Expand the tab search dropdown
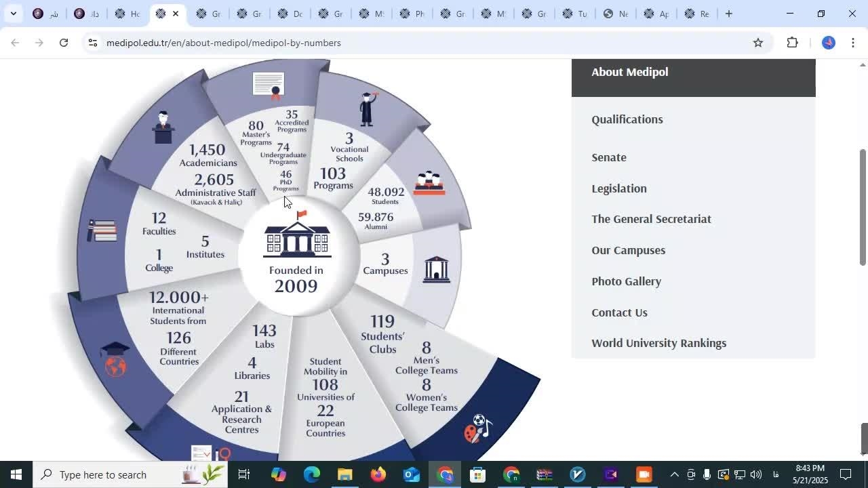The image size is (868, 488). (13, 14)
